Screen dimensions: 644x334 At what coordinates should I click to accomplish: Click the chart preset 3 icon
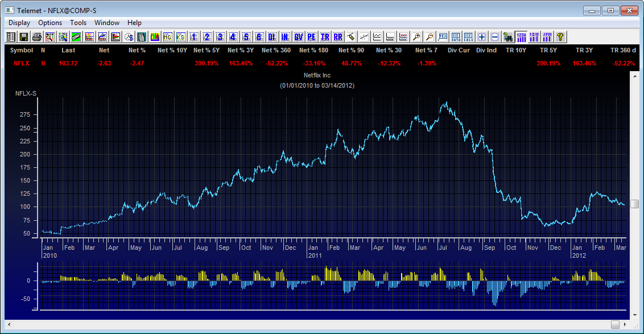click(220, 37)
